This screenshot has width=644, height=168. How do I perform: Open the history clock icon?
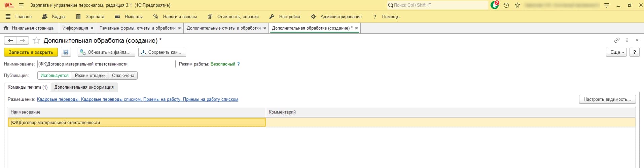click(x=506, y=5)
